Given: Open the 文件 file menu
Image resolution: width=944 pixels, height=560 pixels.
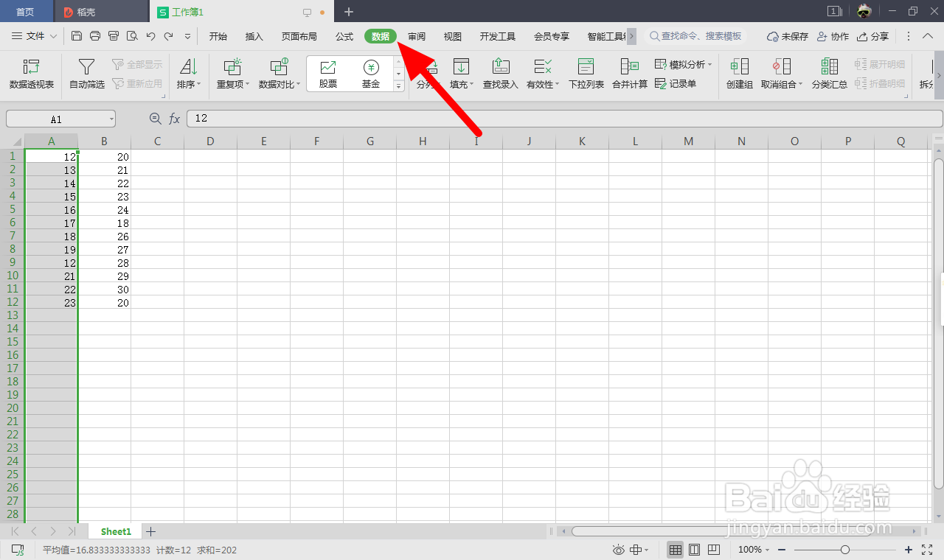Looking at the screenshot, I should (35, 36).
